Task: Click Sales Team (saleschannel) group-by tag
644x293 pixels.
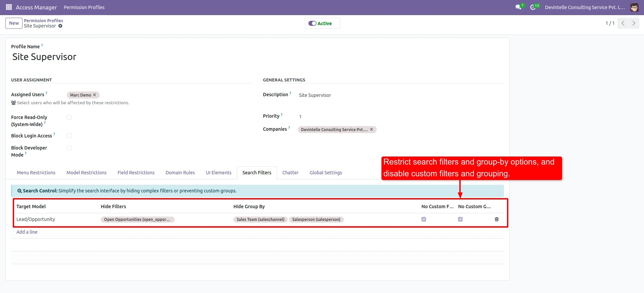Action: (x=260, y=220)
